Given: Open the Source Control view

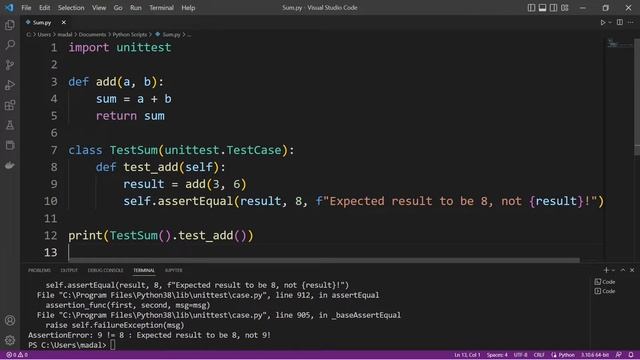Looking at the screenshot, I should tap(10, 65).
